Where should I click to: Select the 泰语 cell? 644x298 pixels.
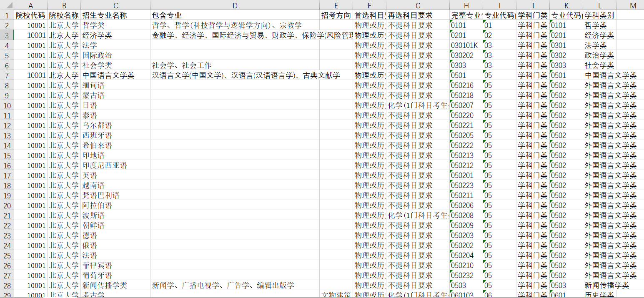[115, 115]
